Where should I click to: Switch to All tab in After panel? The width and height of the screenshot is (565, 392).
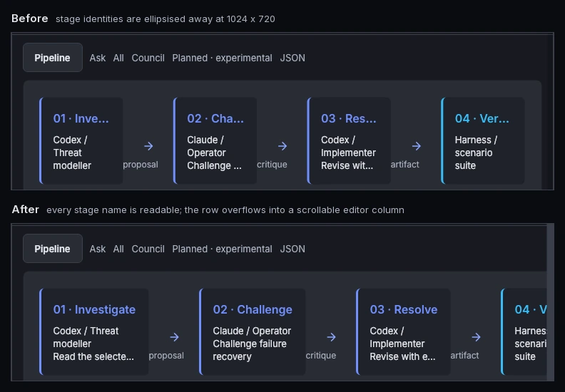[x=118, y=249]
